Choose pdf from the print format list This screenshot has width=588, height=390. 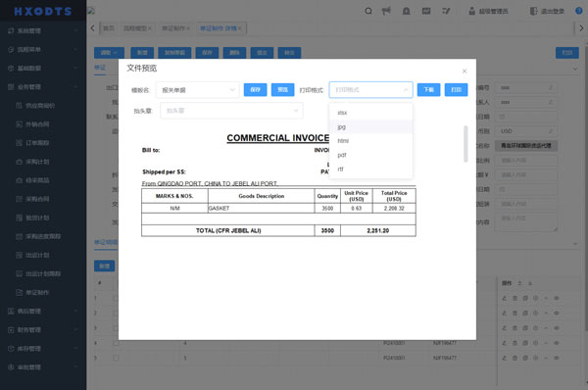[x=370, y=155]
